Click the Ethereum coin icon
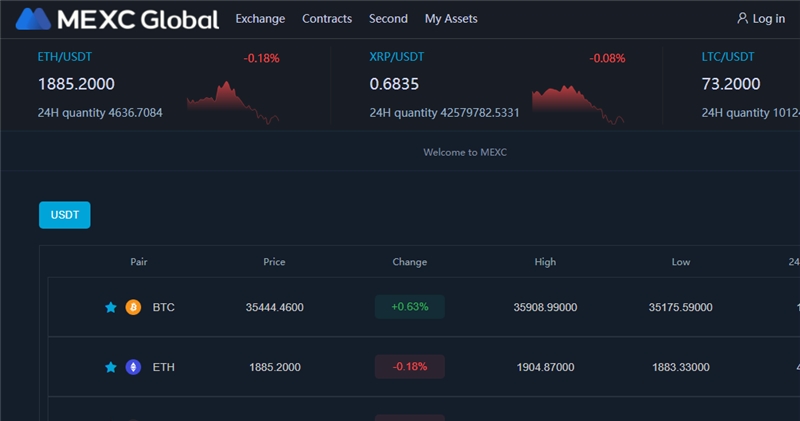The height and width of the screenshot is (421, 800). coord(133,367)
